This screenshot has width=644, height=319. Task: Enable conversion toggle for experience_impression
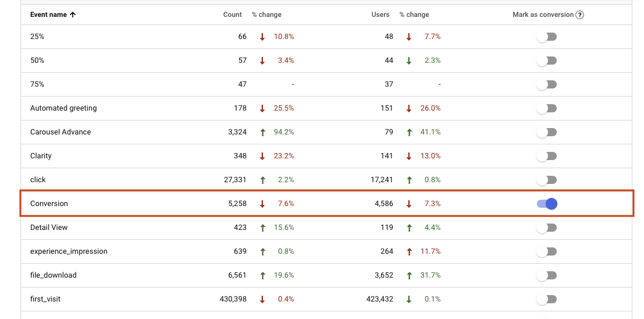547,251
